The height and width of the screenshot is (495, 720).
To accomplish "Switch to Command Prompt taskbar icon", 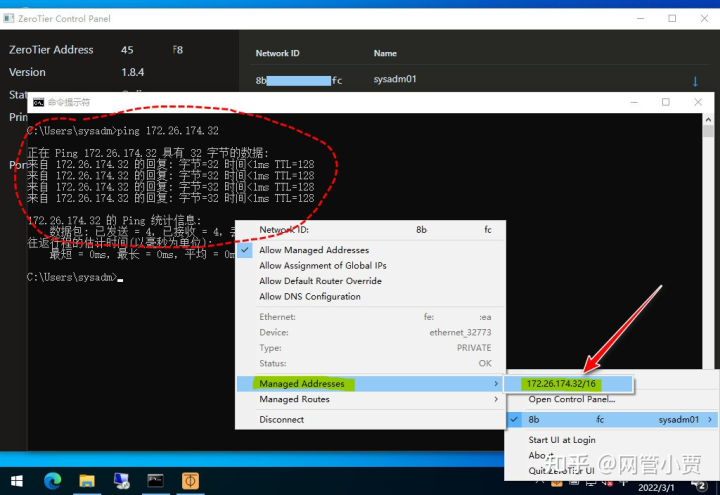I will 156,481.
